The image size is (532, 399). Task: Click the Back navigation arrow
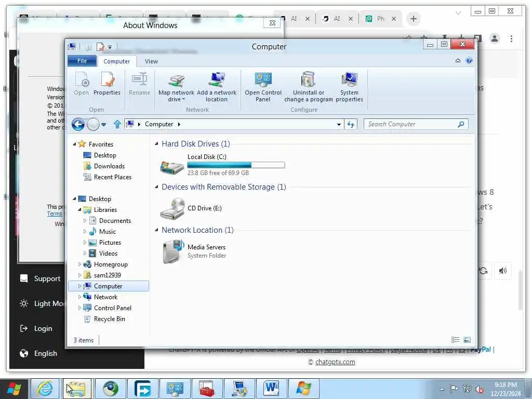tap(78, 125)
